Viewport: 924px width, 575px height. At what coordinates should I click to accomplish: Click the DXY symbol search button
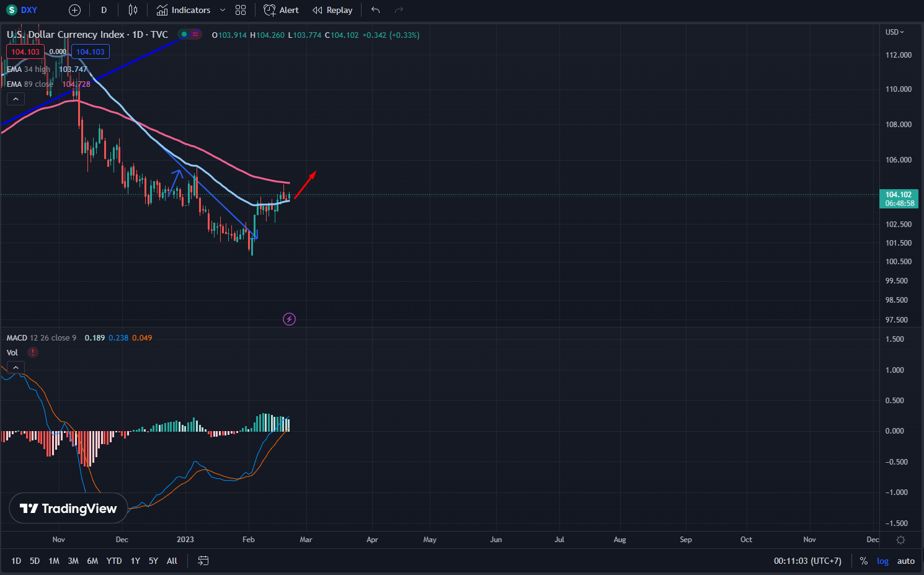(x=23, y=10)
